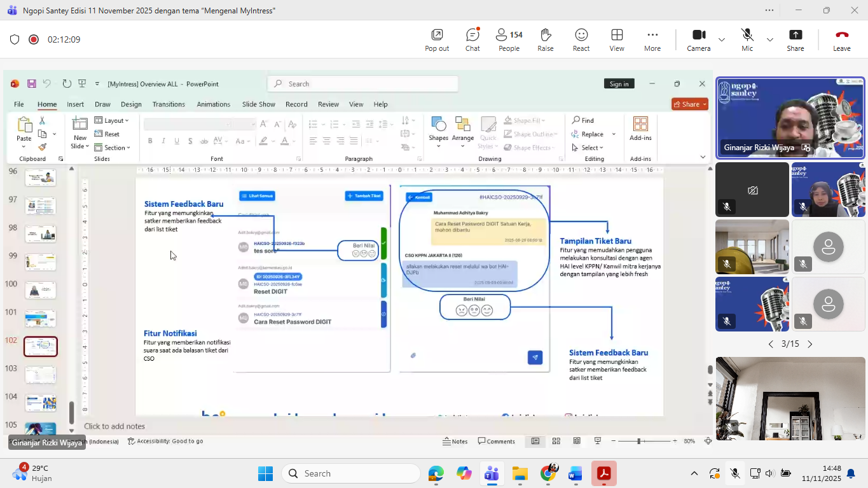Image resolution: width=868 pixels, height=488 pixels.
Task: Raise your hand in the meeting
Action: coord(545,39)
